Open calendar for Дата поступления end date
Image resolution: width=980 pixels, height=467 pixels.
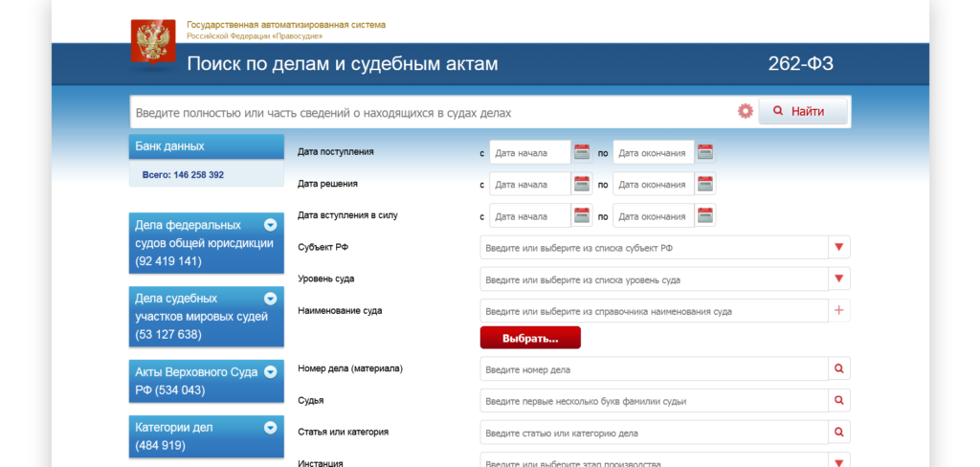tap(705, 152)
